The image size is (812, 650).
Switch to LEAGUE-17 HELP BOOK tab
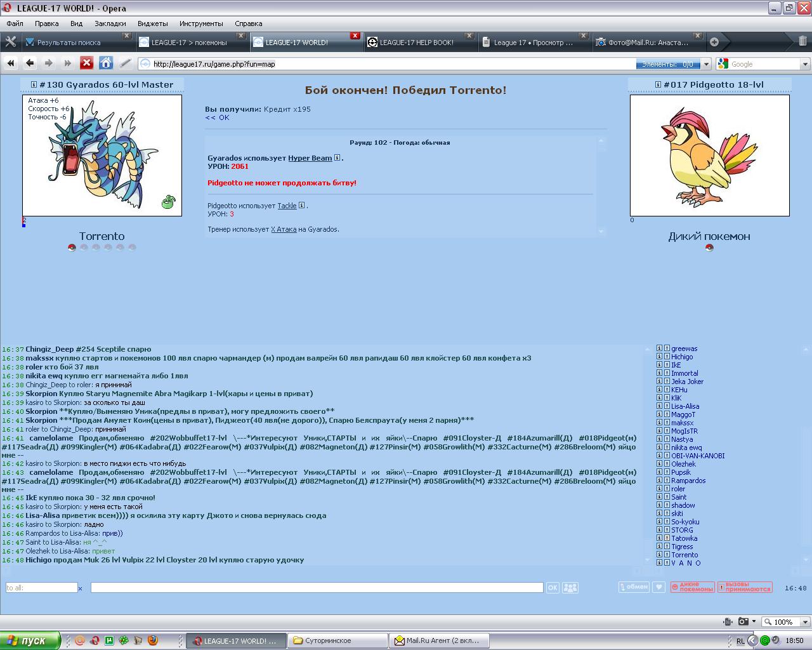pos(417,43)
